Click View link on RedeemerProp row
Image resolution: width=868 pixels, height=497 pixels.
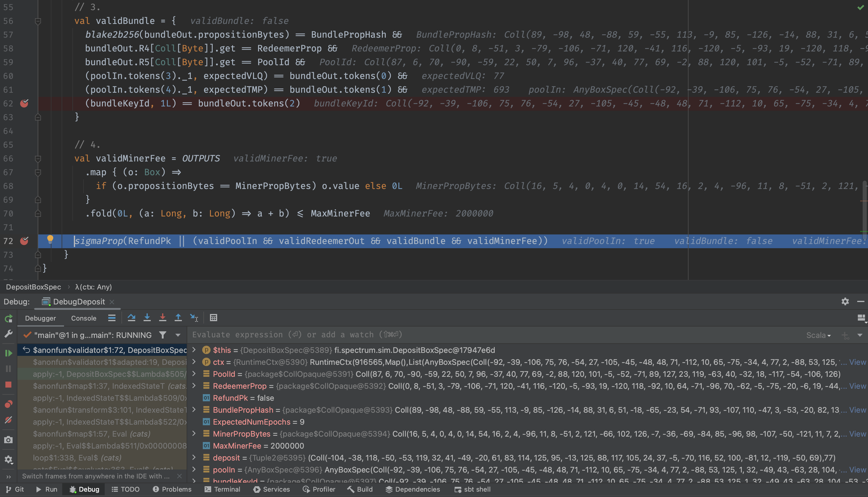(x=858, y=386)
